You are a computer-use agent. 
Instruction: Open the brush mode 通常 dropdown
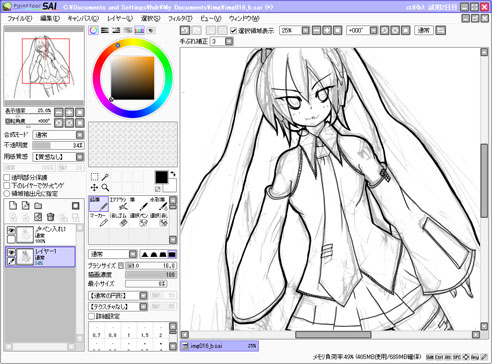tap(133, 254)
